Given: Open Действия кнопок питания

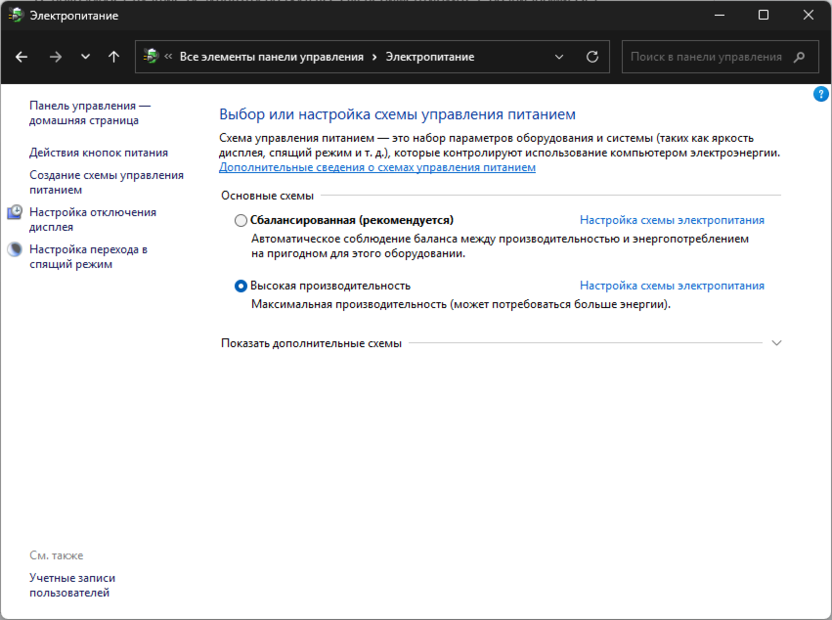Looking at the screenshot, I should pyautogui.click(x=98, y=153).
